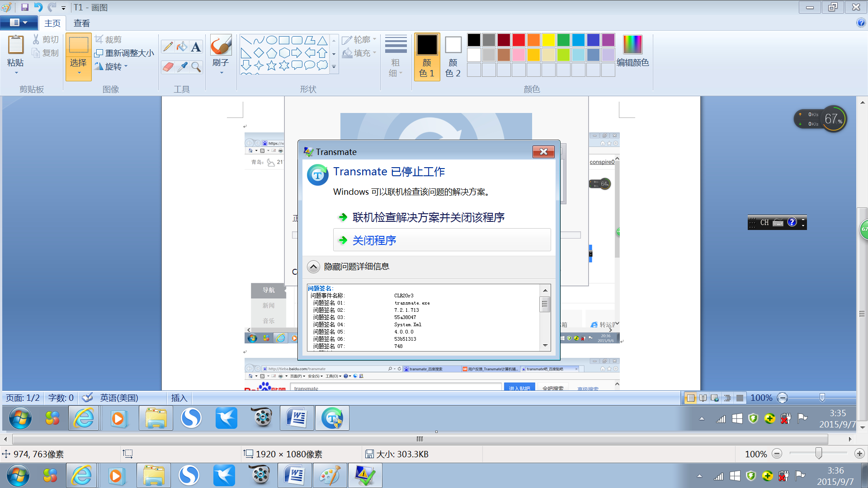Click the Redo arrow in Paint's title bar
868x488 pixels.
[x=52, y=7]
